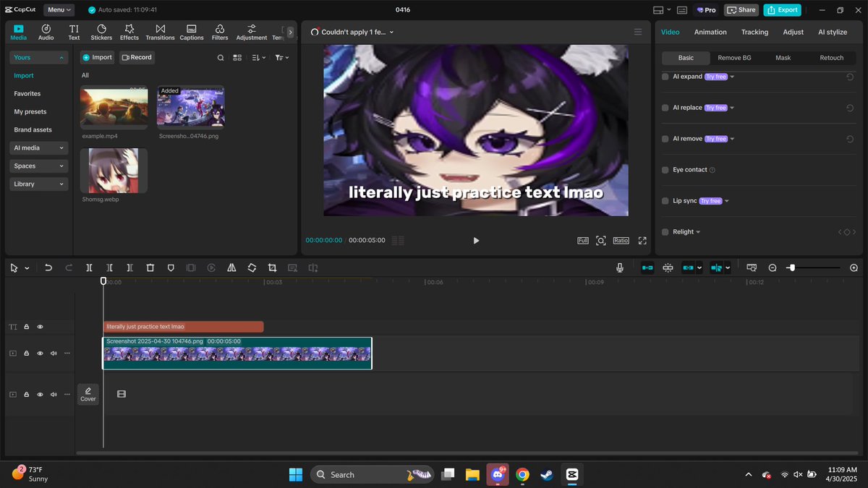Enable the AI remove checkbox
The width and height of the screenshot is (868, 488).
pyautogui.click(x=665, y=139)
